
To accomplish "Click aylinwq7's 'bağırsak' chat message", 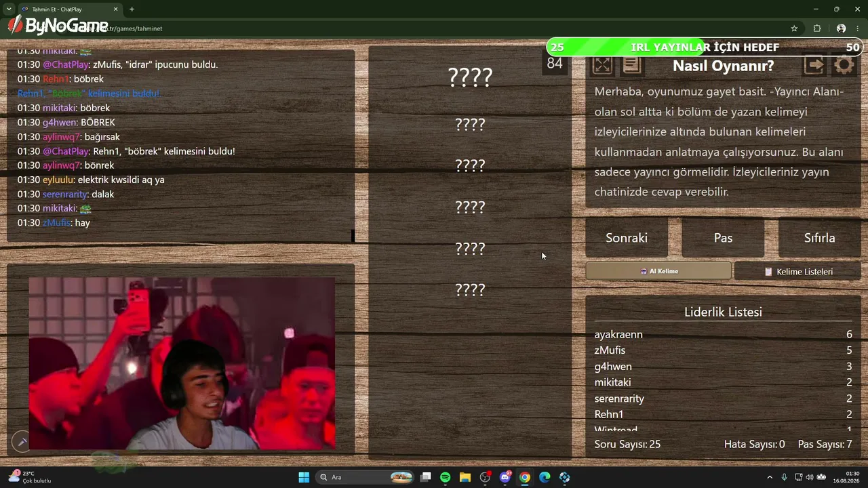I will 68,137.
